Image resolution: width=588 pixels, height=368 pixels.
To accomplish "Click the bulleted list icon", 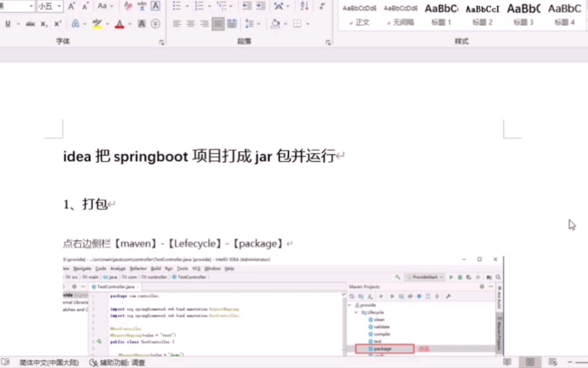I will 177,6.
